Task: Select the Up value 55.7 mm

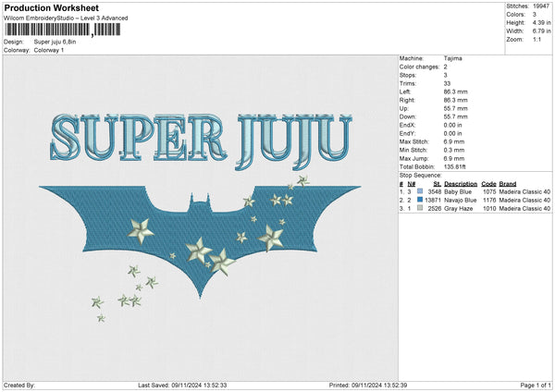Action: click(x=455, y=108)
